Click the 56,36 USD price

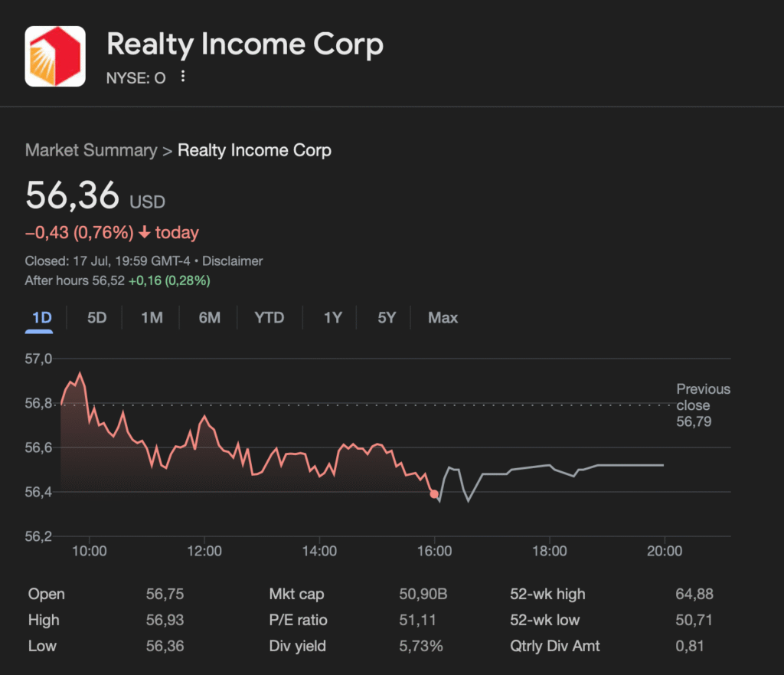click(x=95, y=195)
